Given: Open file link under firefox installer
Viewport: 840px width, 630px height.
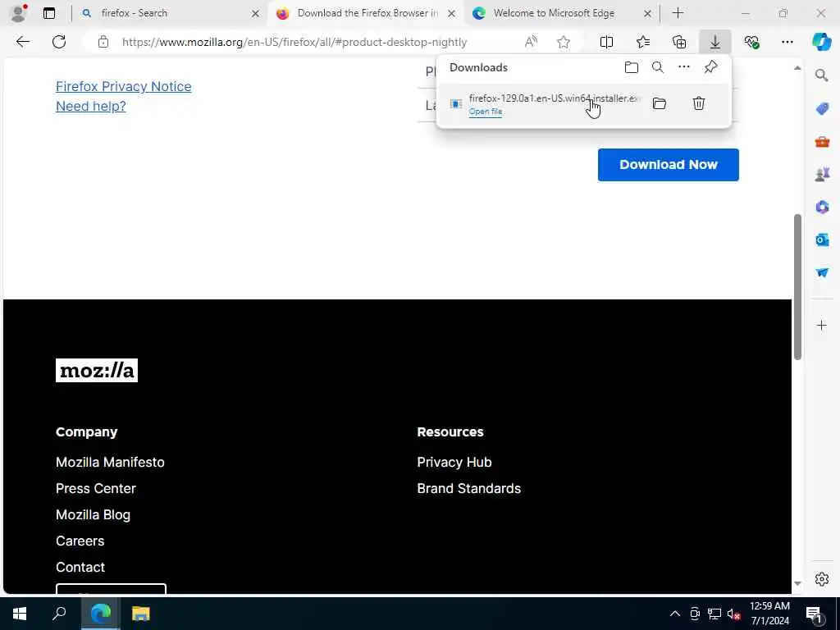Looking at the screenshot, I should point(486,112).
